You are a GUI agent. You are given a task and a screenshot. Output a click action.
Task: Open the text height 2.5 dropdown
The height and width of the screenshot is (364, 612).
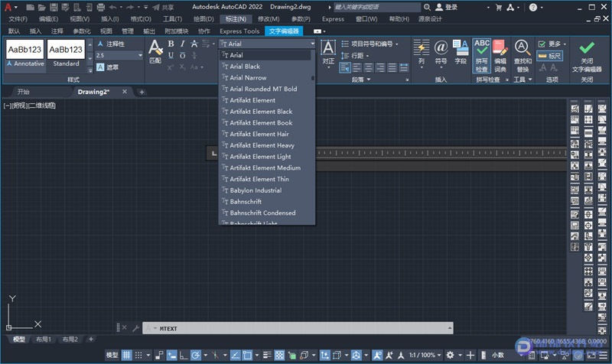pyautogui.click(x=140, y=55)
